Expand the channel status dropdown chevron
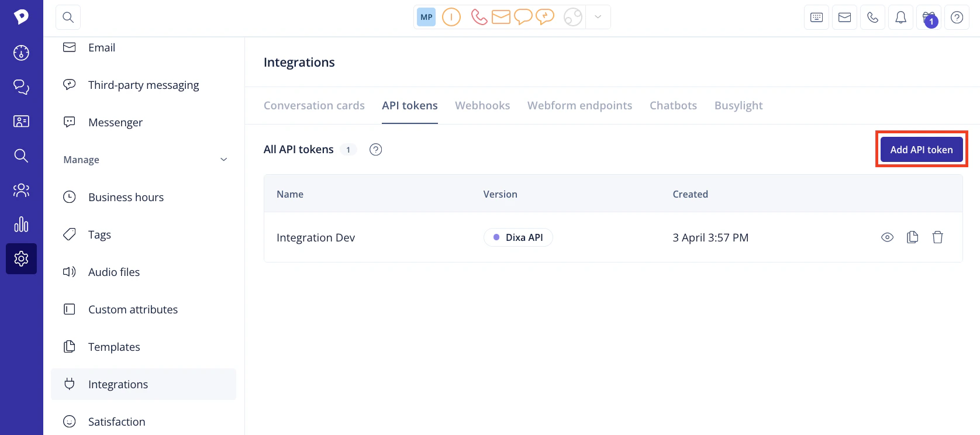980x435 pixels. (x=598, y=17)
